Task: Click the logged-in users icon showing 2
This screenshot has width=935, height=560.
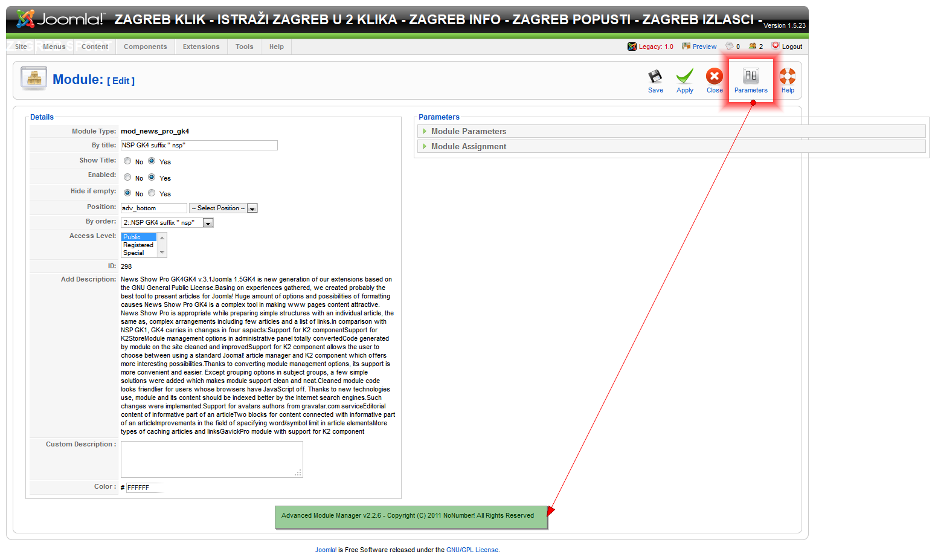Action: 753,47
